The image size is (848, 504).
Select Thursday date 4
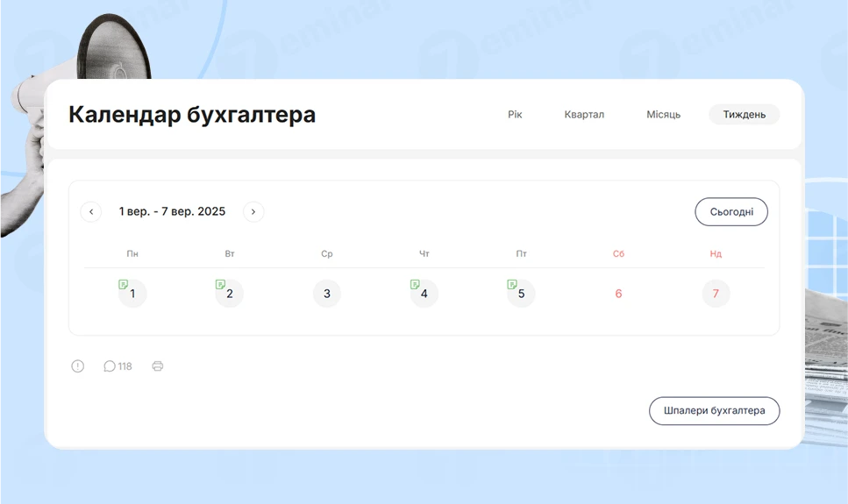click(424, 294)
